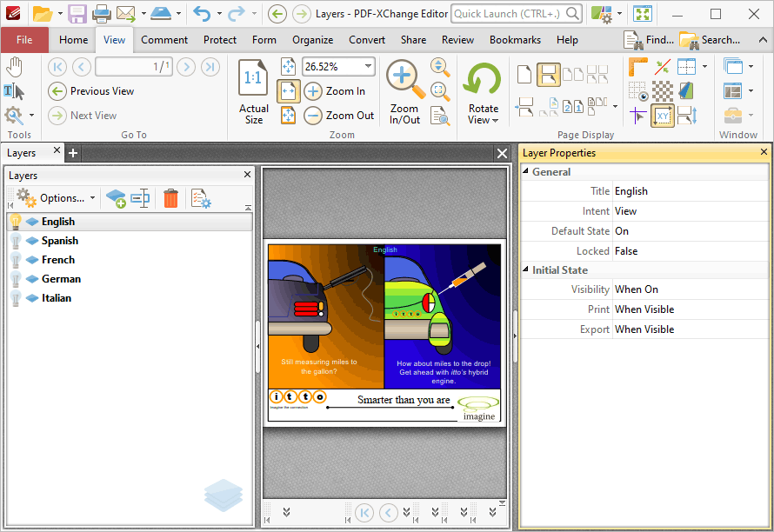Click the Rename layer icon
The image size is (774, 532).
pos(140,198)
